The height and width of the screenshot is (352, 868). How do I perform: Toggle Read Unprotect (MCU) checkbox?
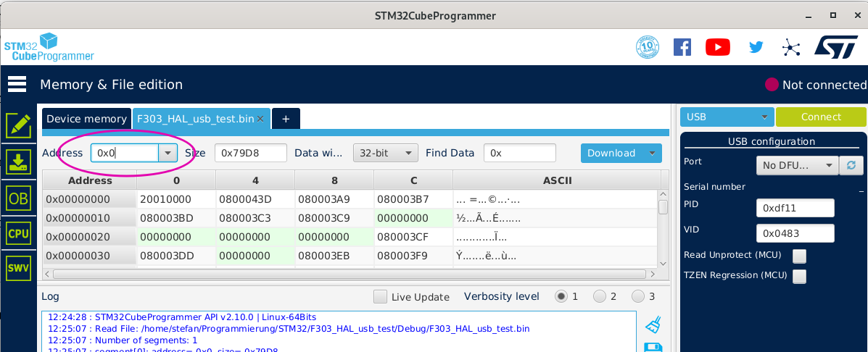799,256
